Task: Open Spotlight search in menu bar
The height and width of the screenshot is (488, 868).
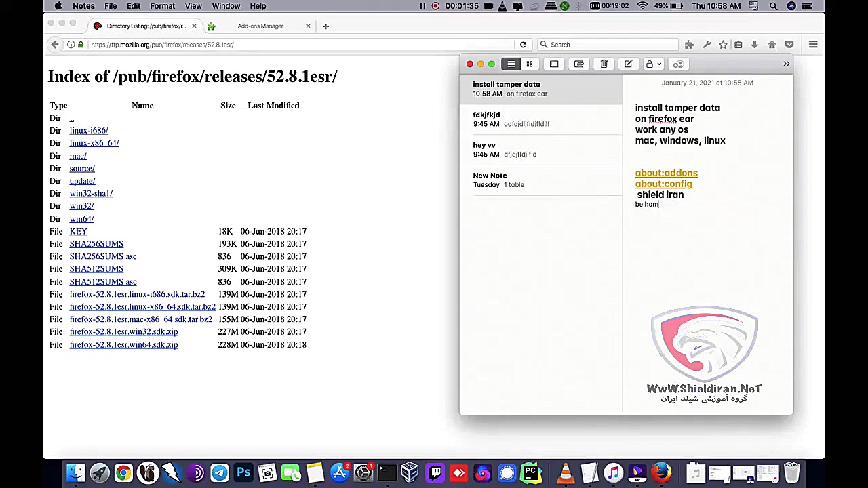Action: [774, 6]
